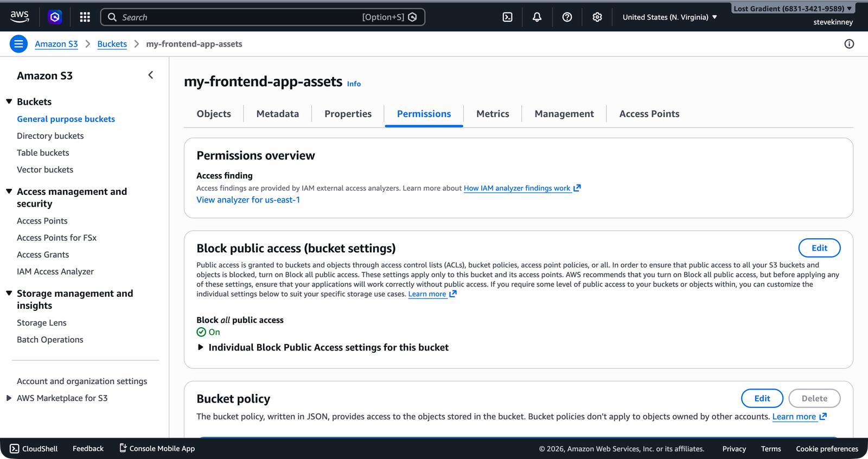This screenshot has height=459, width=868.
Task: Open the region selector United States (N. Virginia)
Action: tap(670, 17)
